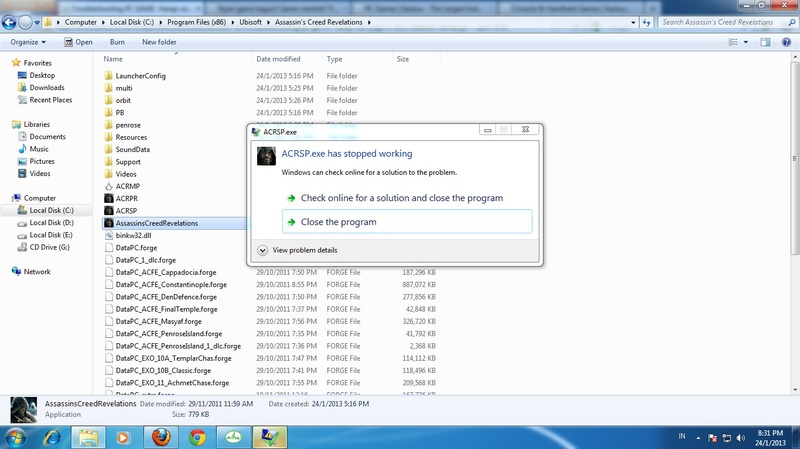Open Google Chrome from the taskbar
Image resolution: width=800 pixels, height=449 pixels.
point(197,437)
